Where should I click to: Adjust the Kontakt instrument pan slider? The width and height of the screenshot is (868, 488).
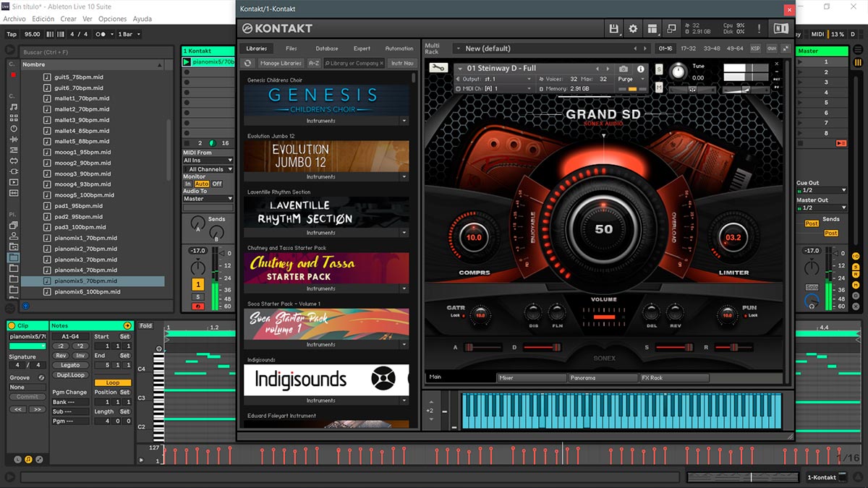point(692,90)
